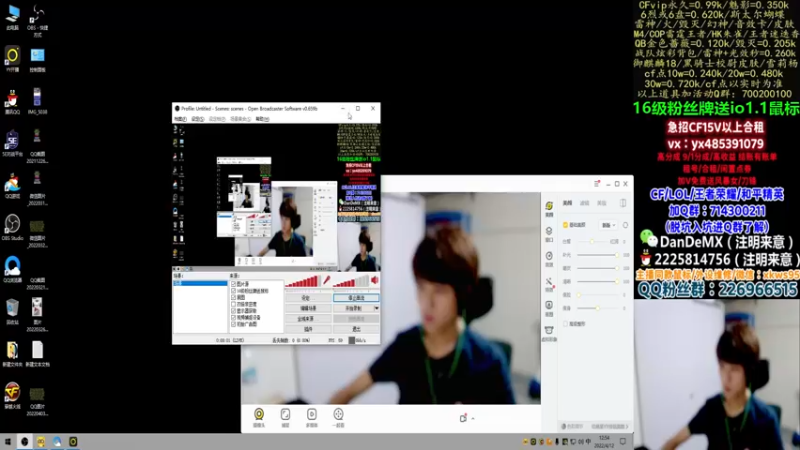Click the Plugins button in OBS
Screen dimensions: 800x450
click(x=308, y=329)
